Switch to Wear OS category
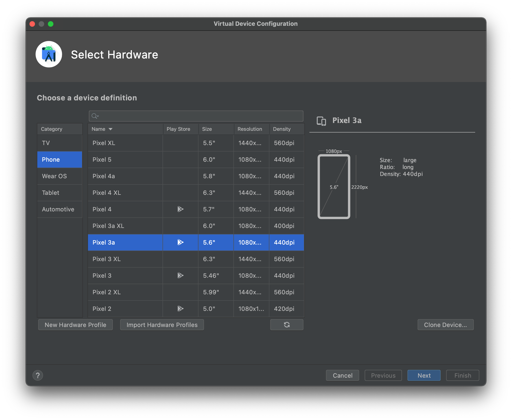This screenshot has width=512, height=420. pos(54,176)
